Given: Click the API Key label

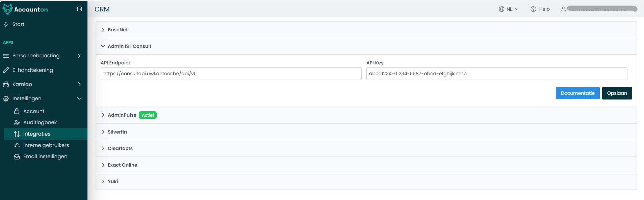Looking at the screenshot, I should [375, 63].
